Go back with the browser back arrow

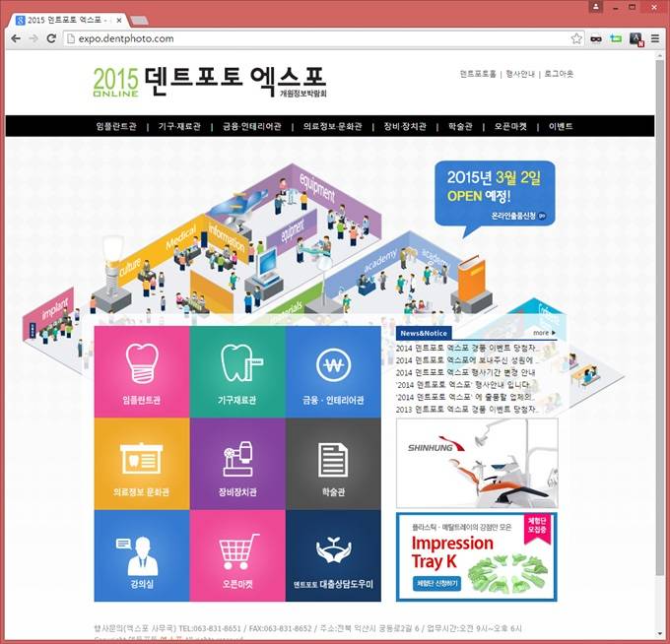click(x=16, y=38)
